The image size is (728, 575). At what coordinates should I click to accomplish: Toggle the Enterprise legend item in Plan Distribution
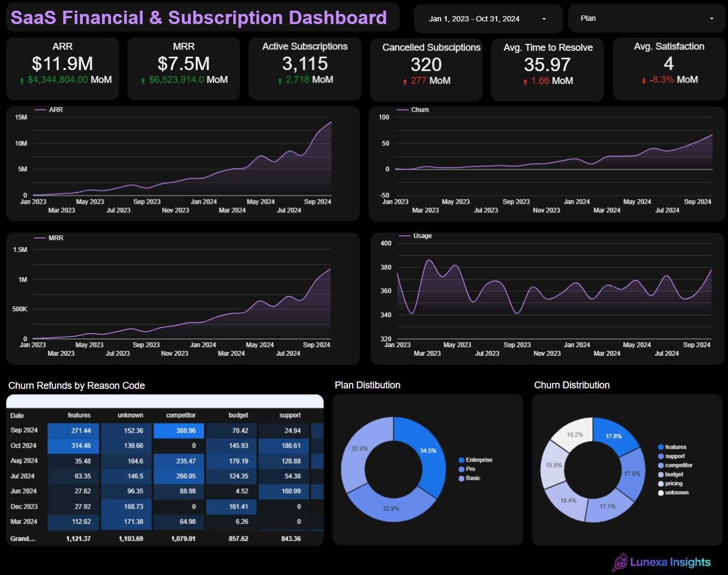(475, 460)
